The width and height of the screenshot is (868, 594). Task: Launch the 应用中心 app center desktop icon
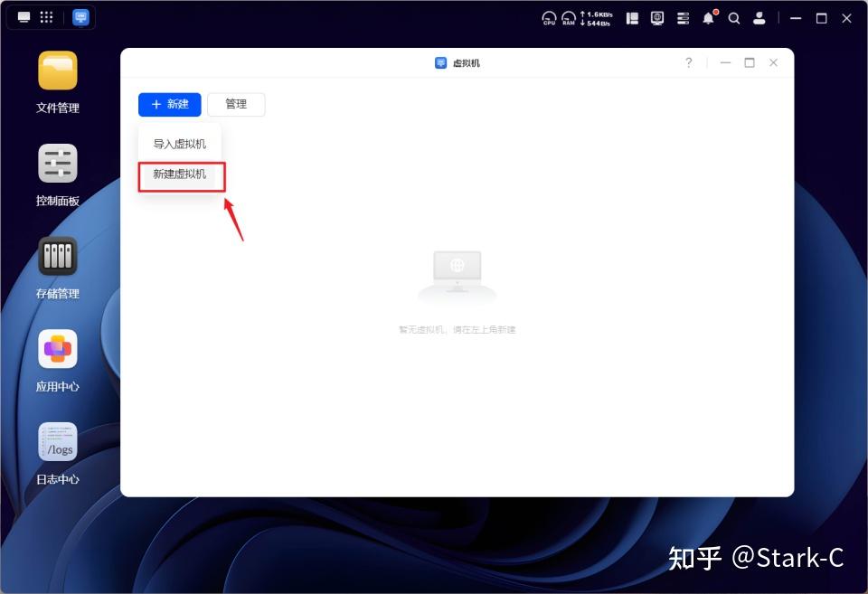click(x=58, y=349)
